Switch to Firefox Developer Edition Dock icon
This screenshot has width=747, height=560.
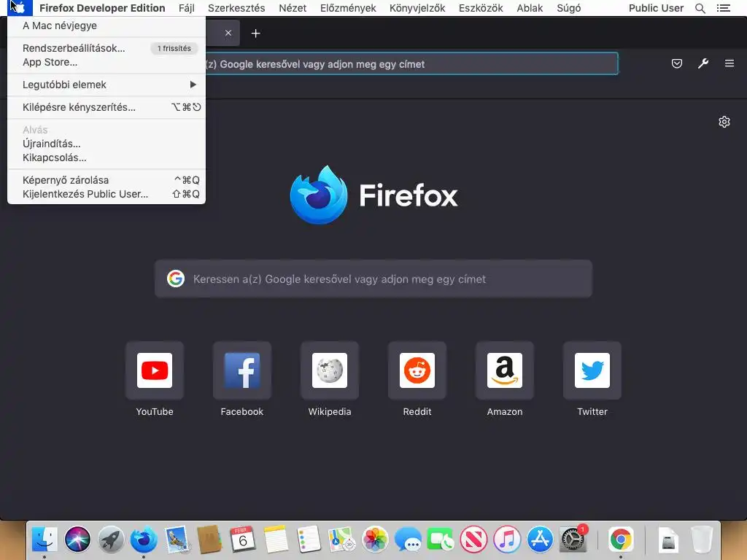pos(144,540)
